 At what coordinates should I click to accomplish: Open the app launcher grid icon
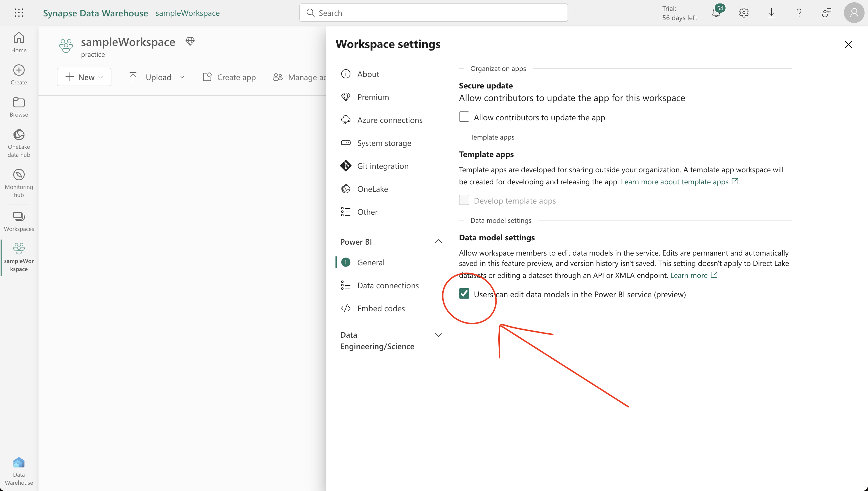pos(19,13)
